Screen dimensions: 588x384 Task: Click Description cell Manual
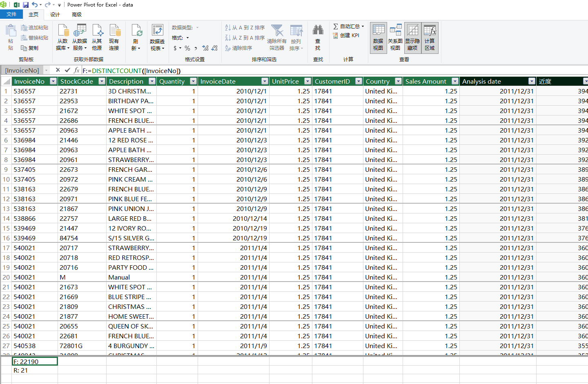pyautogui.click(x=131, y=277)
